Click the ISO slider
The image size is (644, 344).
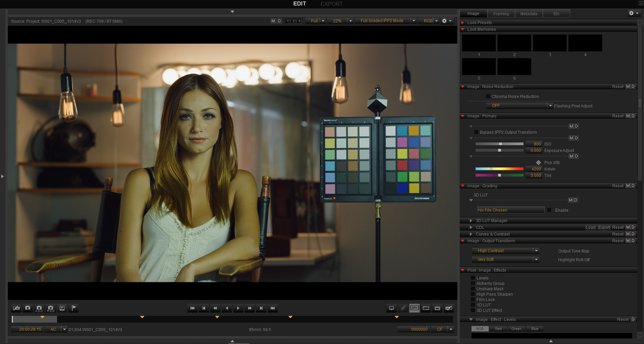[x=499, y=144]
